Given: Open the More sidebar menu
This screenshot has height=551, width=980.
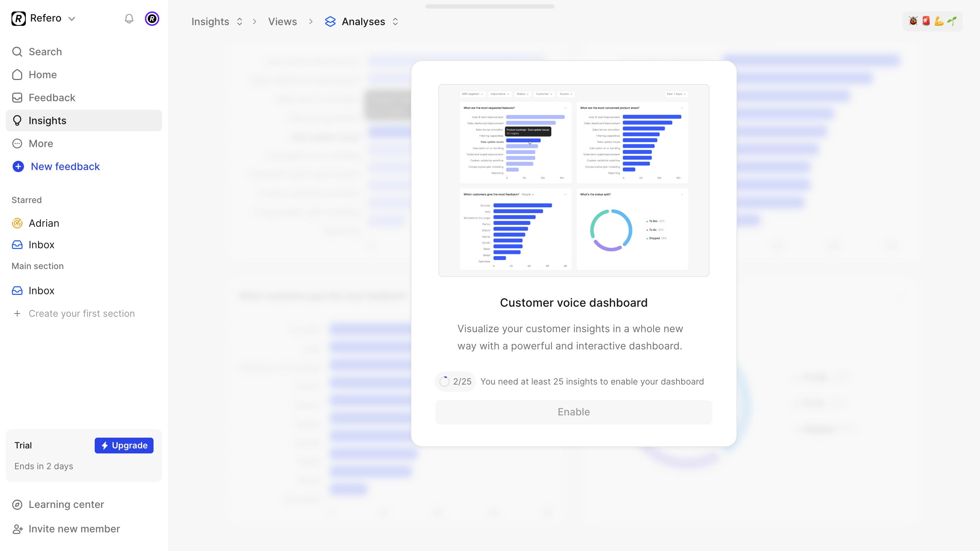Looking at the screenshot, I should (41, 143).
